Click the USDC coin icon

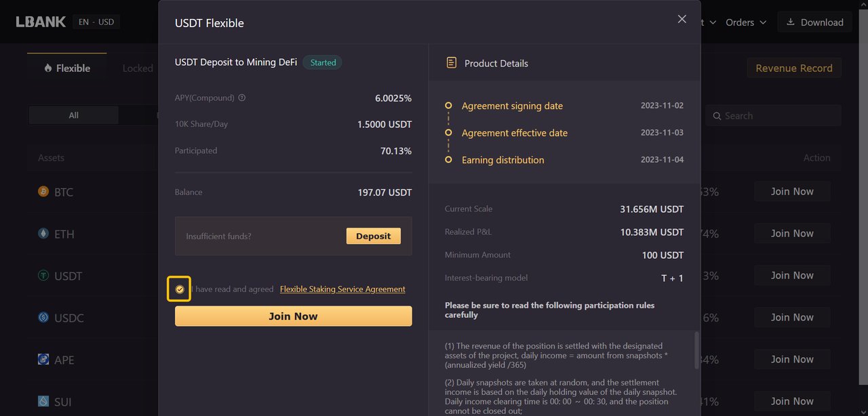(43, 317)
